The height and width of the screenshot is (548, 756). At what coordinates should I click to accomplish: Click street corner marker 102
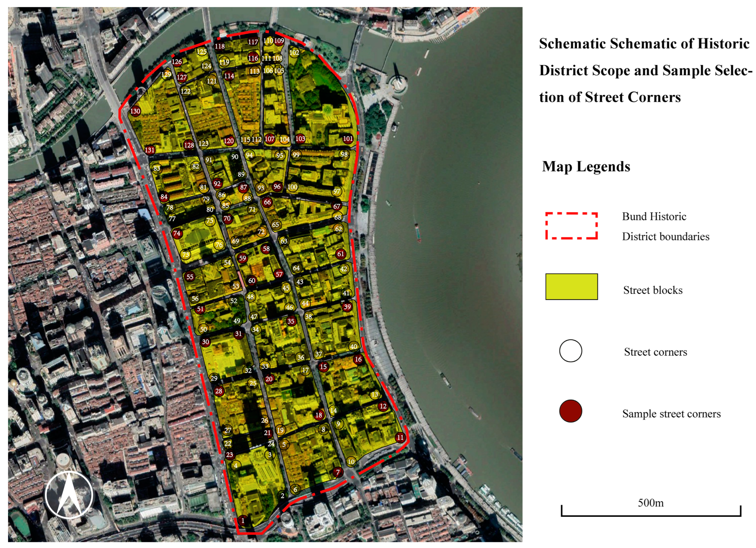(294, 52)
